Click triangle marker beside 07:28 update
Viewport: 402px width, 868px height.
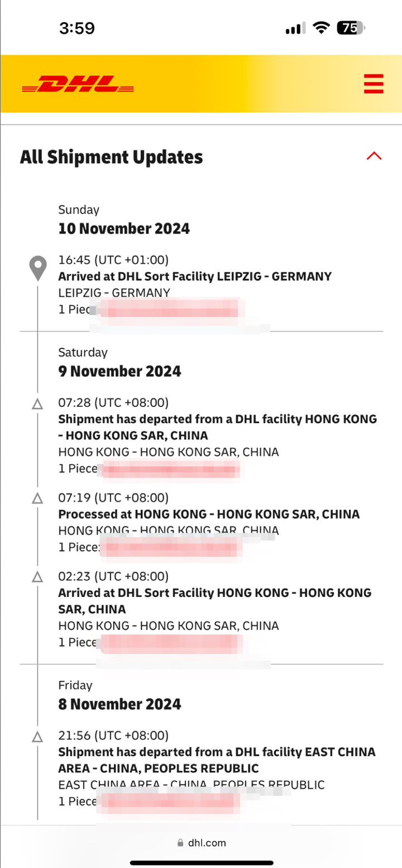point(37,404)
